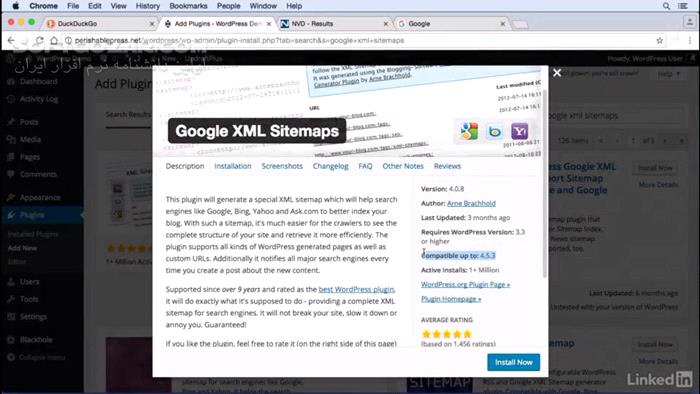Open the View menu
The image size is (700, 394).
[x=118, y=6]
